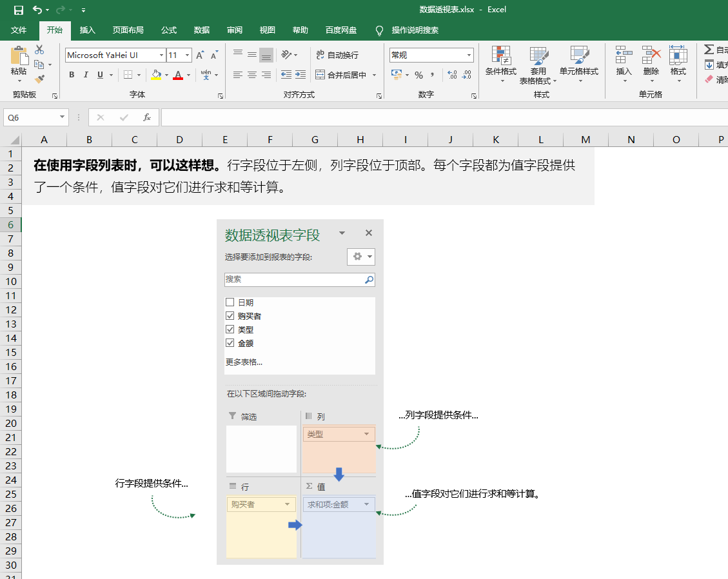This screenshot has height=579, width=728.
Task: Uncheck the 购买者 field checkbox
Action: pyautogui.click(x=230, y=316)
